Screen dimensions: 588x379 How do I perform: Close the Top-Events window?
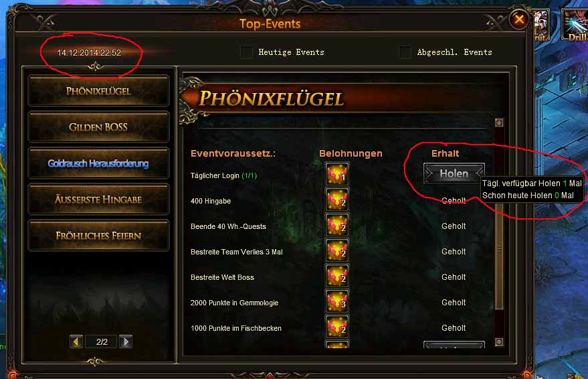[519, 19]
